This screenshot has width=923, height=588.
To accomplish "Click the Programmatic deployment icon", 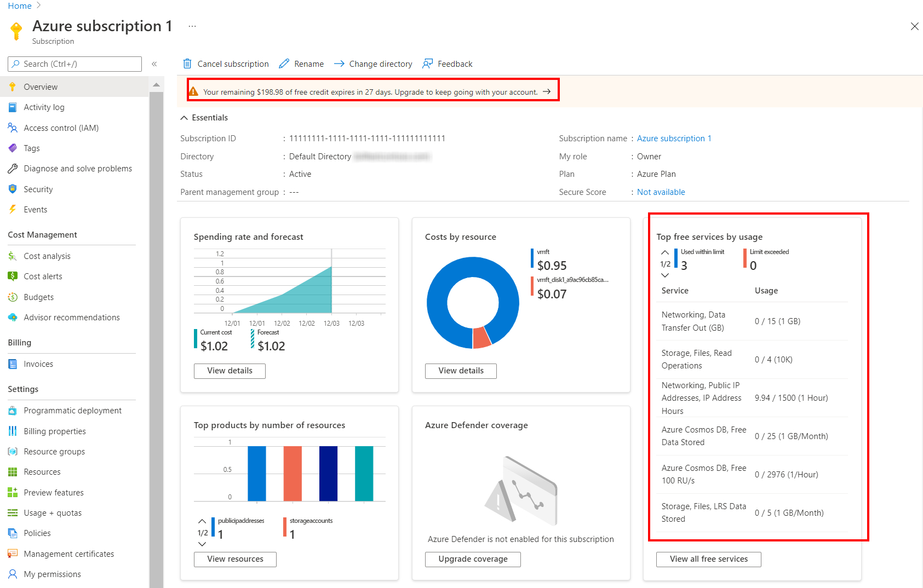I will tap(13, 411).
